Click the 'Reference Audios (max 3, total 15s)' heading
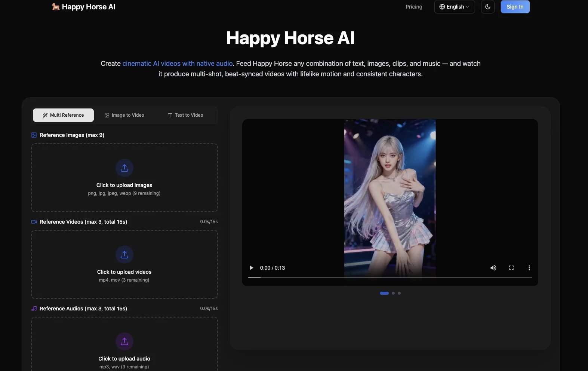Viewport: 588px width, 371px height. click(x=83, y=309)
